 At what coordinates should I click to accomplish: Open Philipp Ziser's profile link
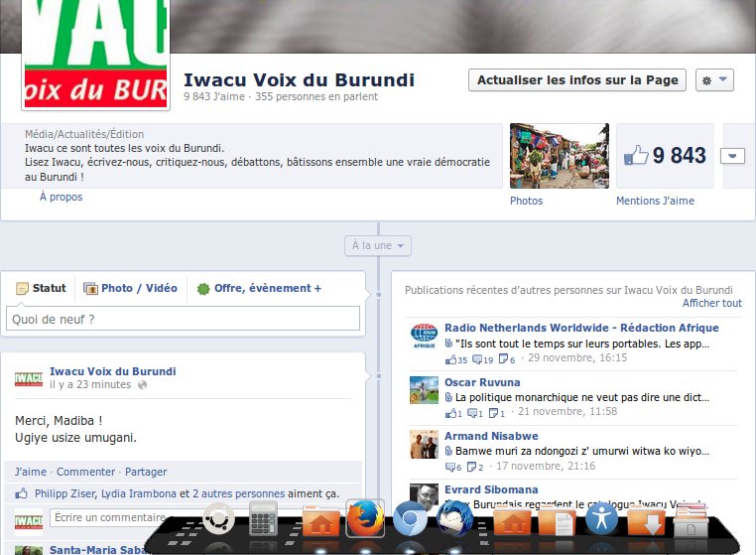[x=66, y=493]
